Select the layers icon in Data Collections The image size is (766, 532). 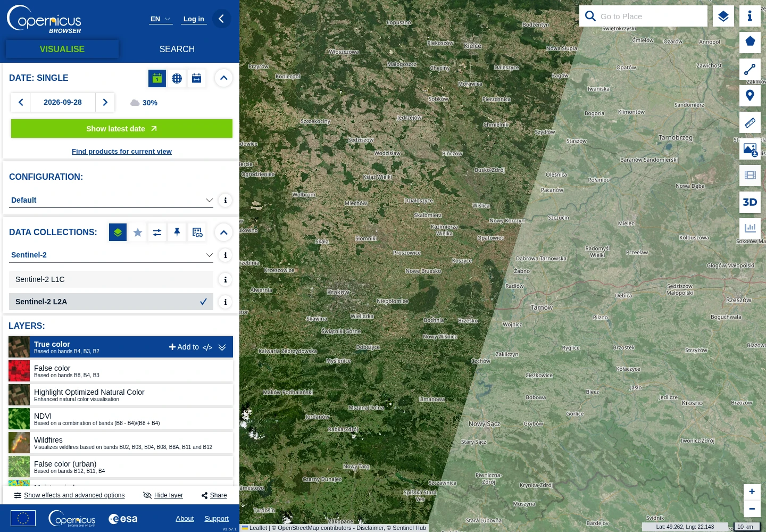click(x=118, y=232)
